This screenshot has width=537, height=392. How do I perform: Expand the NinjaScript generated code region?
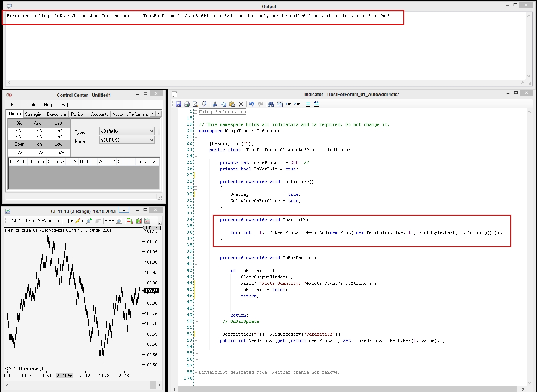(x=196, y=372)
